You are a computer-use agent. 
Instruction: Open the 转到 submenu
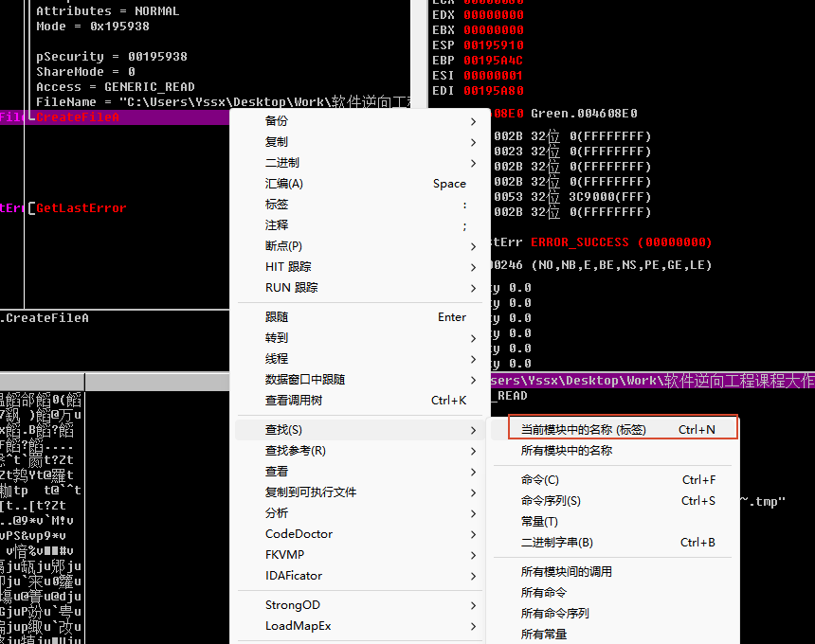point(360,337)
